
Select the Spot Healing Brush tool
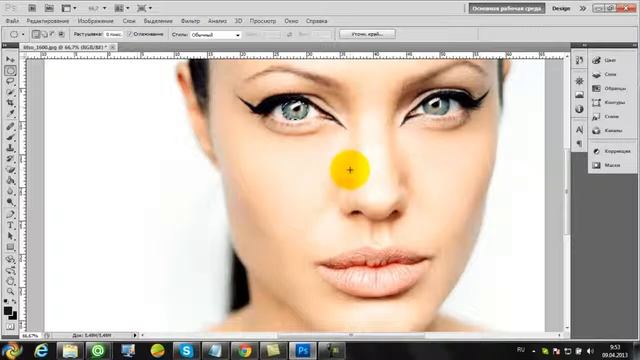(10, 127)
